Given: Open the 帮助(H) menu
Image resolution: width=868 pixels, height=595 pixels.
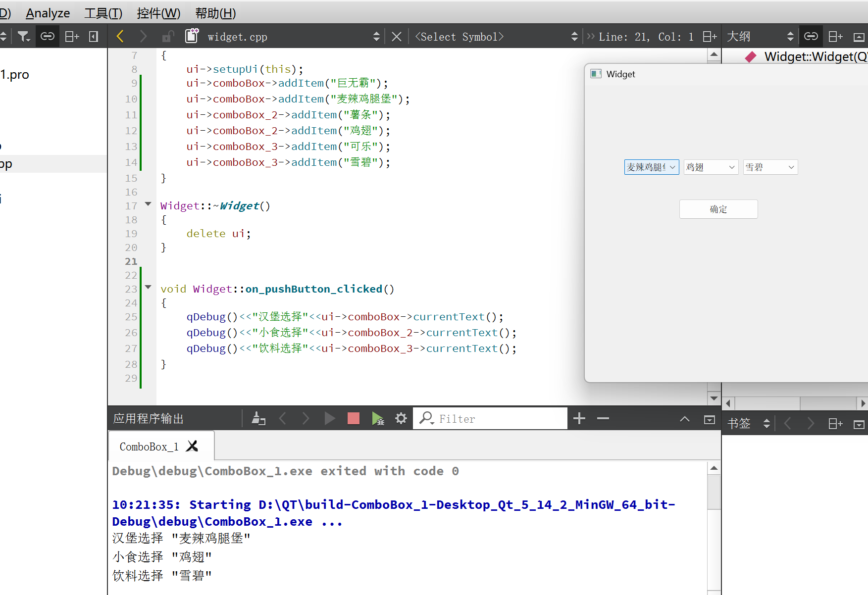Looking at the screenshot, I should (x=215, y=13).
